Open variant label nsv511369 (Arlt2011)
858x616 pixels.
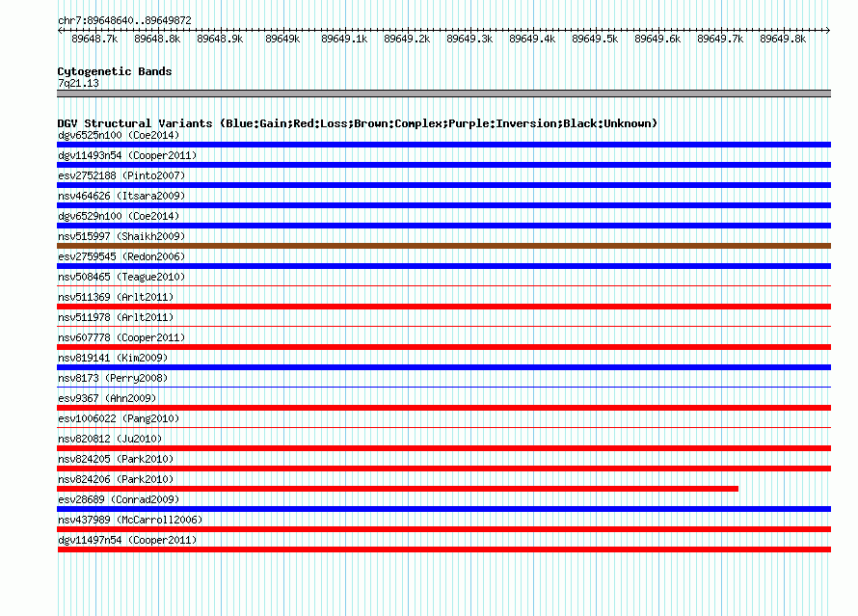coord(116,297)
